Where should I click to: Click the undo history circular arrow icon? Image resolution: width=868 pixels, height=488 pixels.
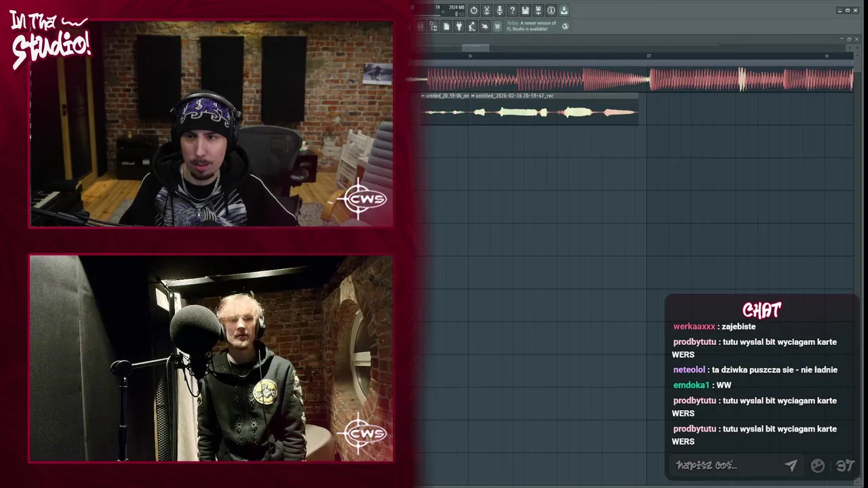coord(474,10)
